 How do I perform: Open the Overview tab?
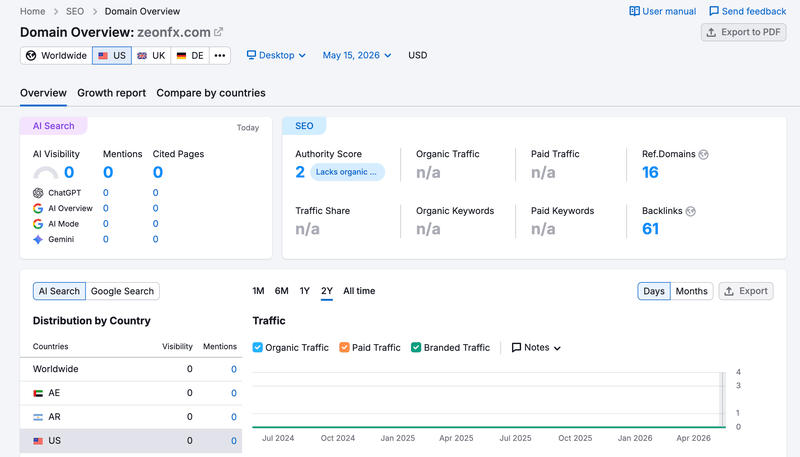click(43, 93)
